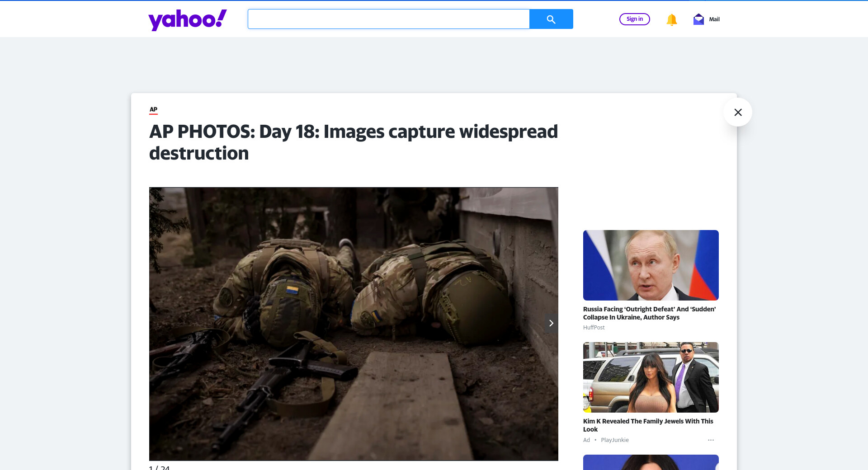
Task: Click the Mail envelope icon
Action: [698, 19]
